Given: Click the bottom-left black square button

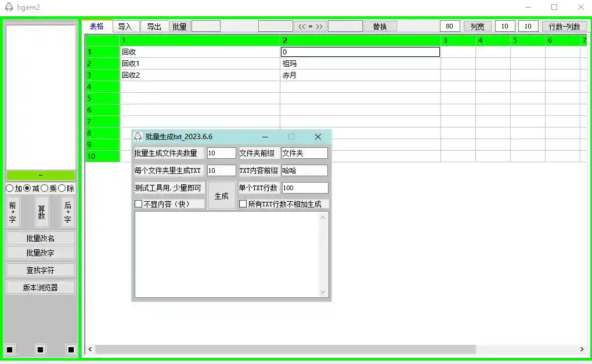Looking at the screenshot, I should tap(10, 350).
